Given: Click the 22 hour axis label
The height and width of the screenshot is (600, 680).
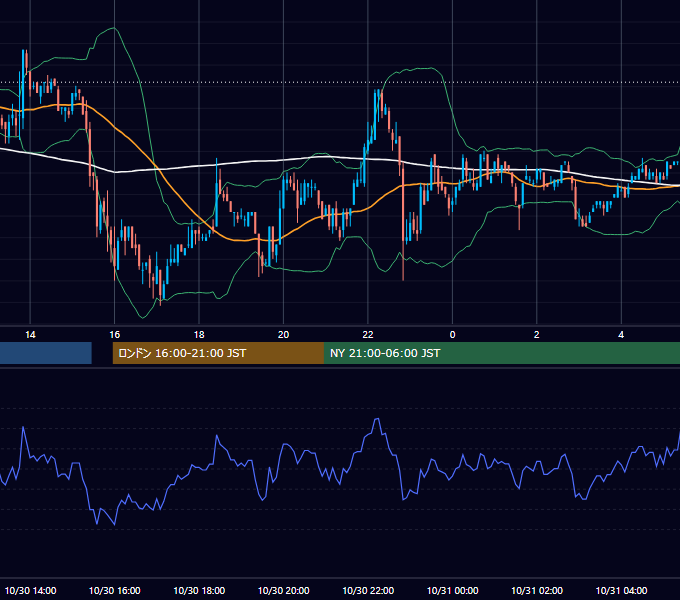Looking at the screenshot, I should click(x=368, y=335).
